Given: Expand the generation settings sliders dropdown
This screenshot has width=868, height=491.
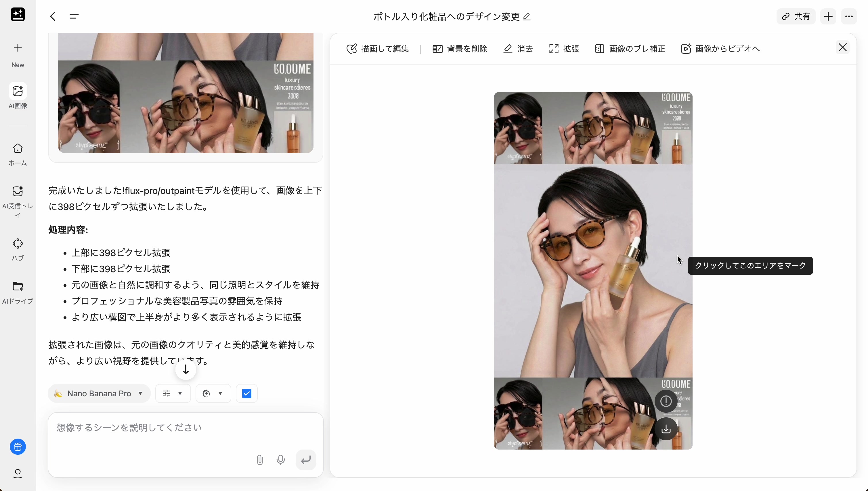Looking at the screenshot, I should (x=173, y=393).
